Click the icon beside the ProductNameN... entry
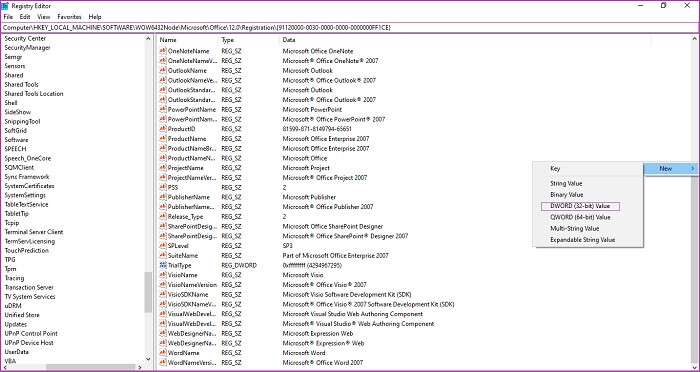This screenshot has width=700, height=372. coord(163,158)
